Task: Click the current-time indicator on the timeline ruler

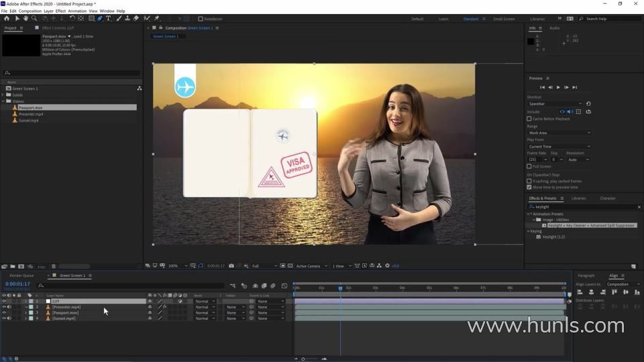Action: (340, 288)
